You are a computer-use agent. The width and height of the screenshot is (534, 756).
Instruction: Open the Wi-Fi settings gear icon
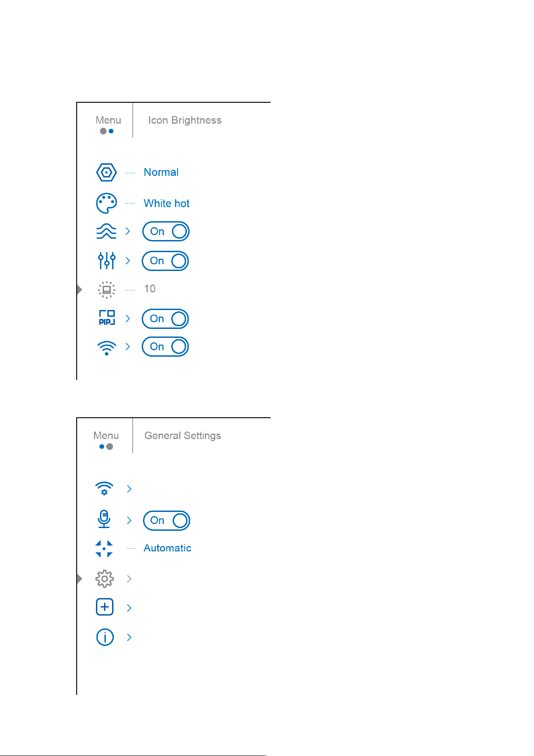click(x=104, y=489)
